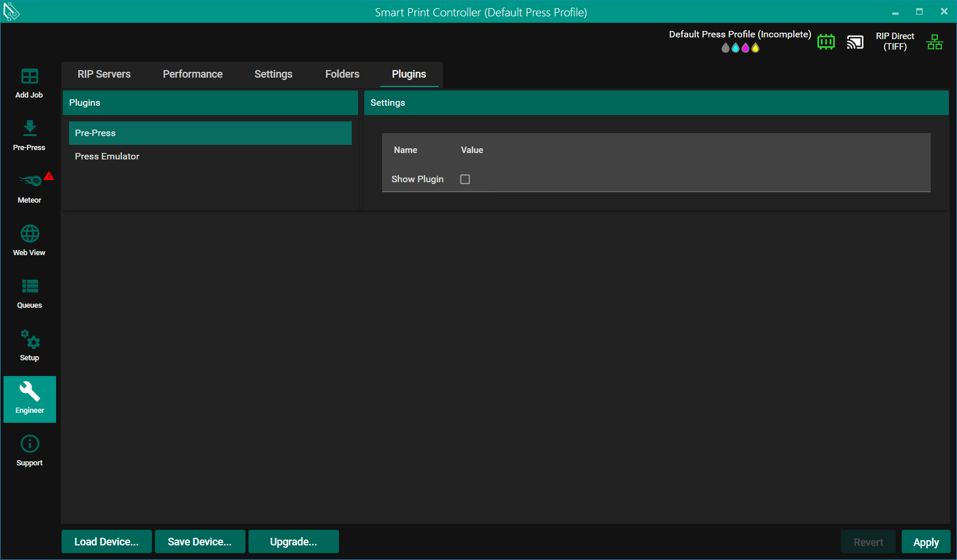Open the Add Job panel
This screenshot has height=560, width=957.
click(29, 83)
